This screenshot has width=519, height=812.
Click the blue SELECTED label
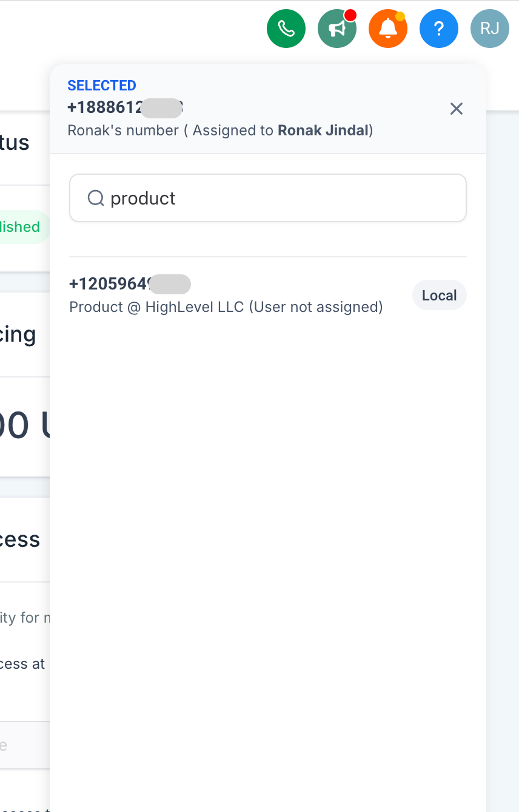coord(102,86)
